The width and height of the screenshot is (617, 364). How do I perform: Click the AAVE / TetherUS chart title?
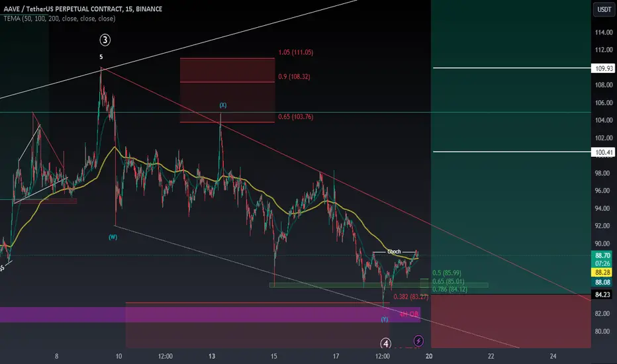[83, 9]
